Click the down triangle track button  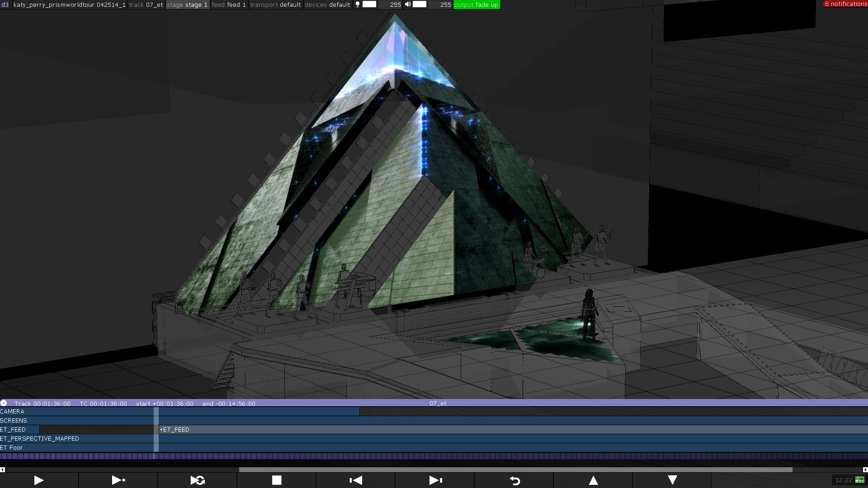tap(672, 480)
